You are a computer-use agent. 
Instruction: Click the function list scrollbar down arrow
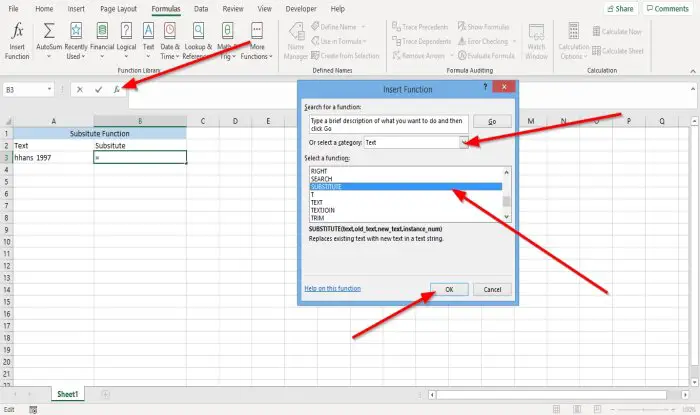506,216
